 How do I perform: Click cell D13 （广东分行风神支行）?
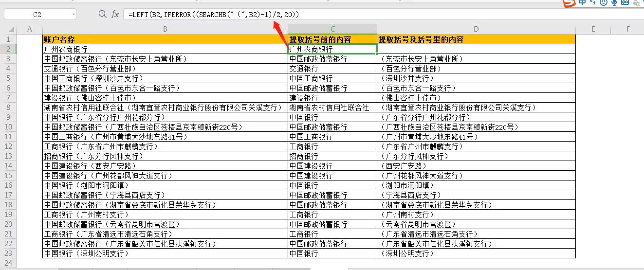(x=476, y=156)
